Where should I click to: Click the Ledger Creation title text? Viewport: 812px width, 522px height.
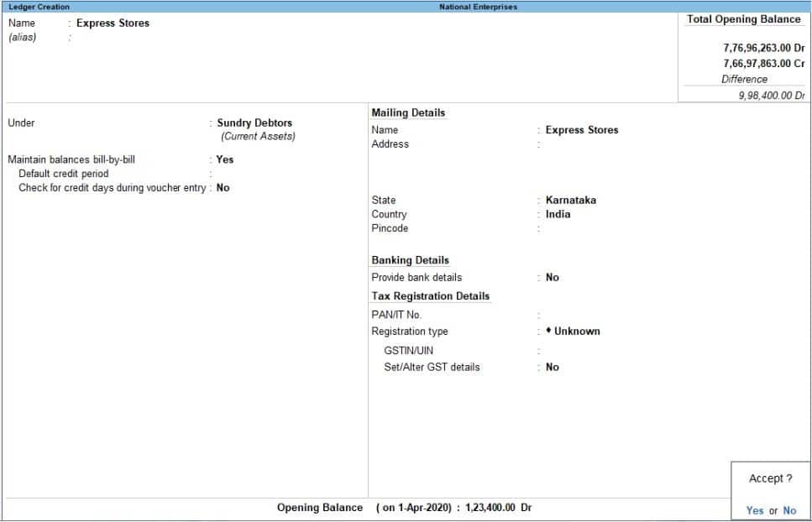(39, 7)
